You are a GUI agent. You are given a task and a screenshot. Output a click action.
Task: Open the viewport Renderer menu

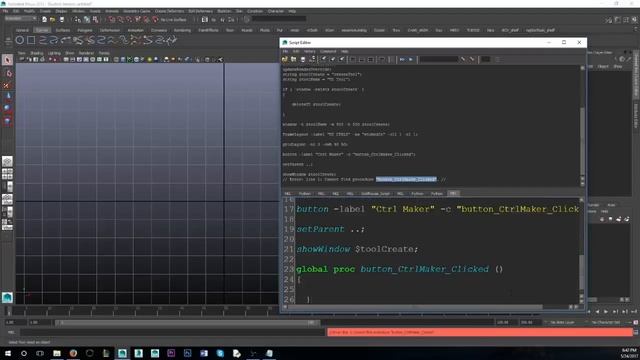coord(86,53)
